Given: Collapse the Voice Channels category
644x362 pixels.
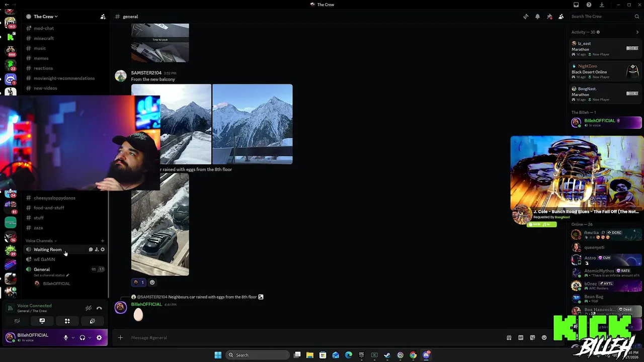Looking at the screenshot, I should [x=41, y=241].
